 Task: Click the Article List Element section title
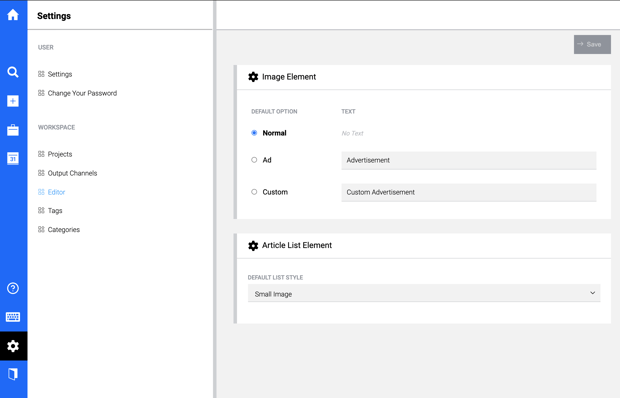[297, 245]
